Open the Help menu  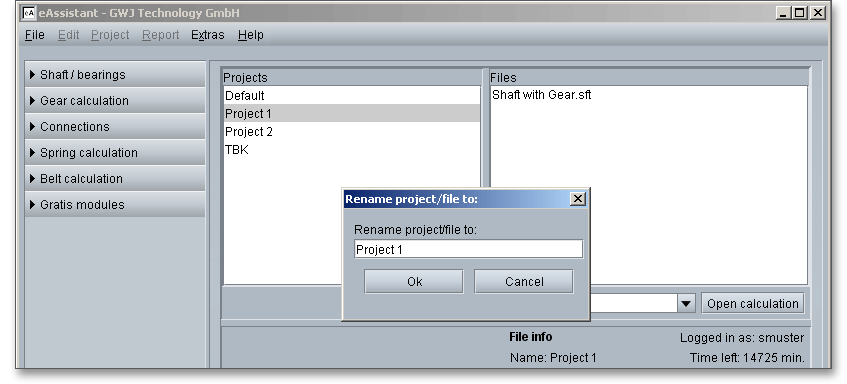coord(251,35)
